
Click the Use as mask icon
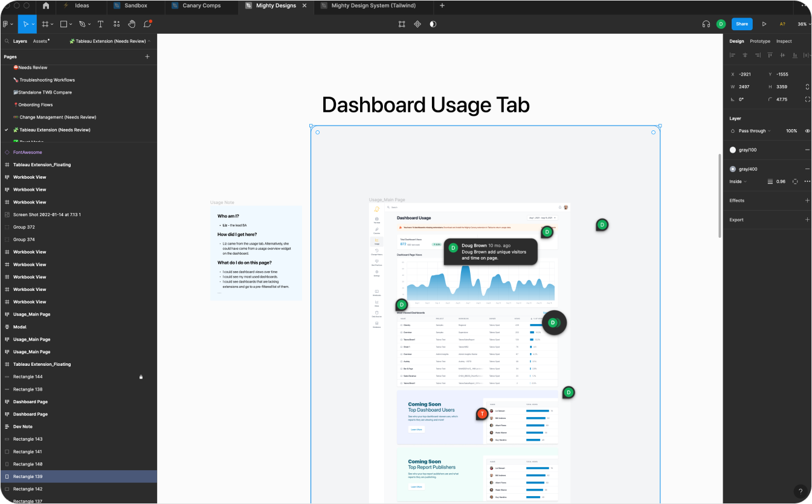click(433, 24)
